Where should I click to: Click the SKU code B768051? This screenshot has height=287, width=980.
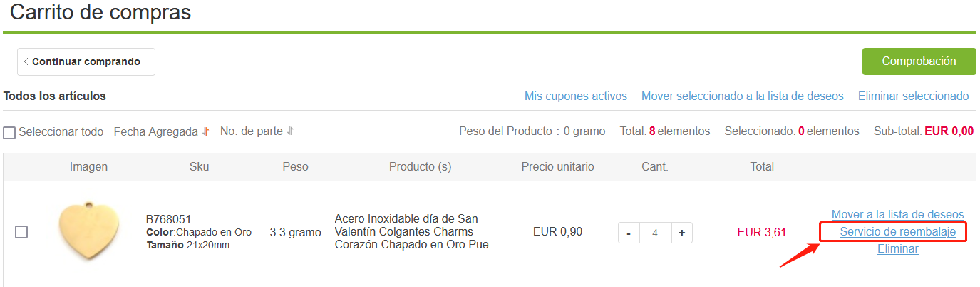168,219
